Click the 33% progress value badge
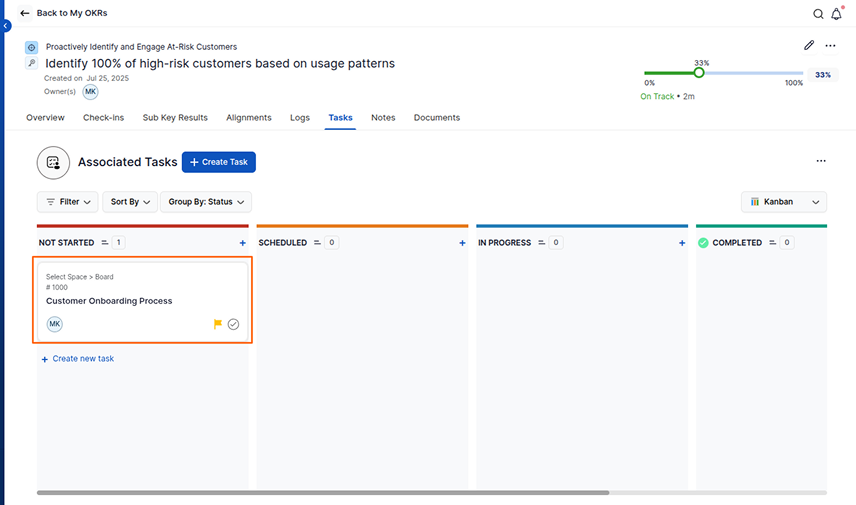This screenshot has height=505, width=856. point(823,75)
